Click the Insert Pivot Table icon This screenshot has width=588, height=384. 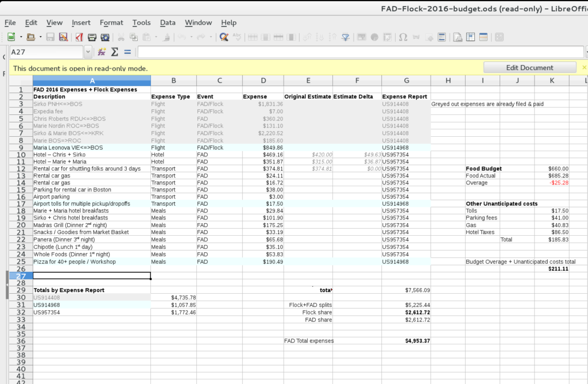pos(388,37)
